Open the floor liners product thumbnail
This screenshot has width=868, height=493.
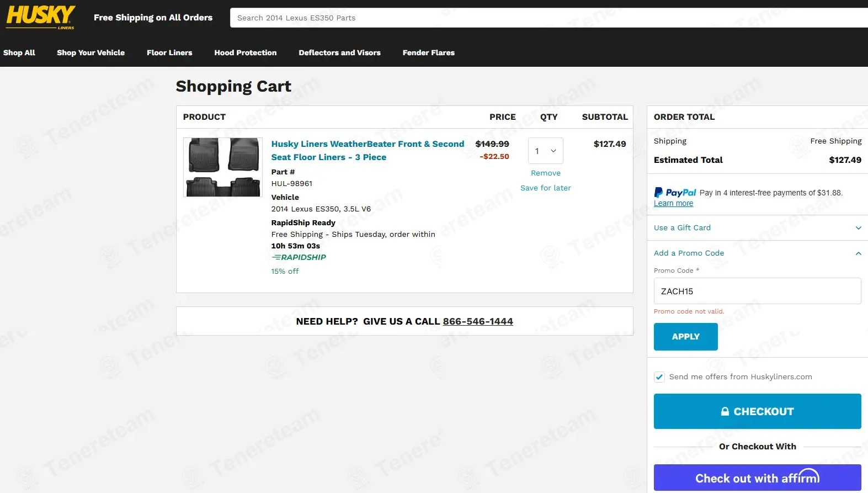(223, 167)
